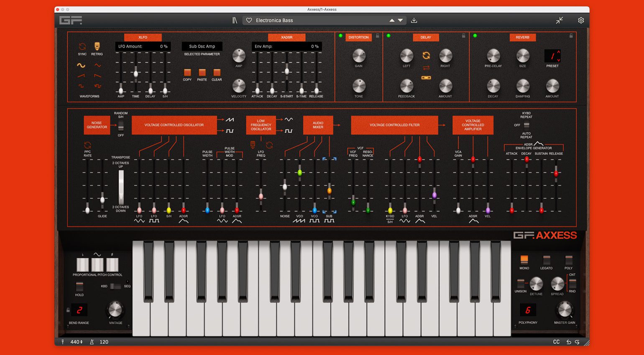
Task: Toggle the HOLD switch
Action: [x=79, y=287]
